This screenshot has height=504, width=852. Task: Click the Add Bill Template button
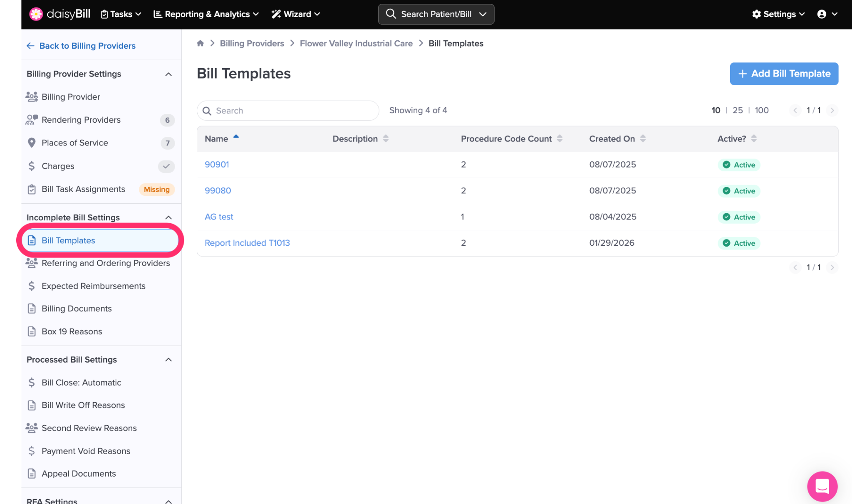click(x=784, y=74)
